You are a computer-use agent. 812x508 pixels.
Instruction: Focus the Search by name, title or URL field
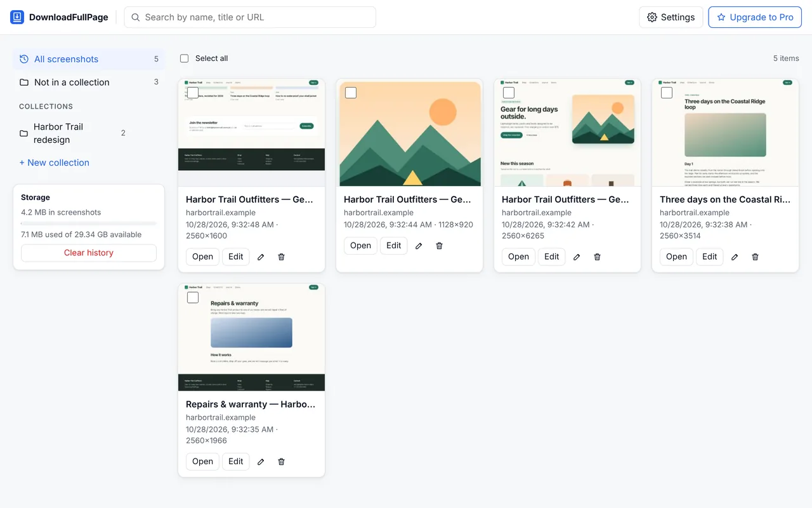(250, 17)
